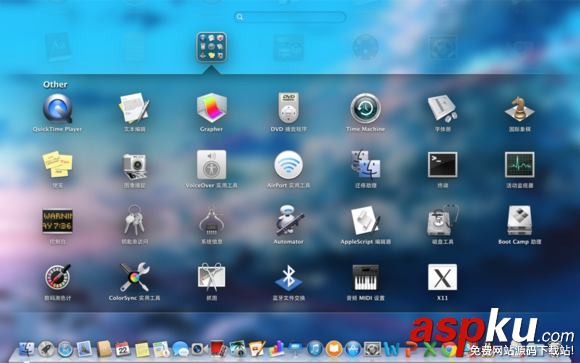
Task: Open iPhoto from the Dock
Action: point(238,349)
